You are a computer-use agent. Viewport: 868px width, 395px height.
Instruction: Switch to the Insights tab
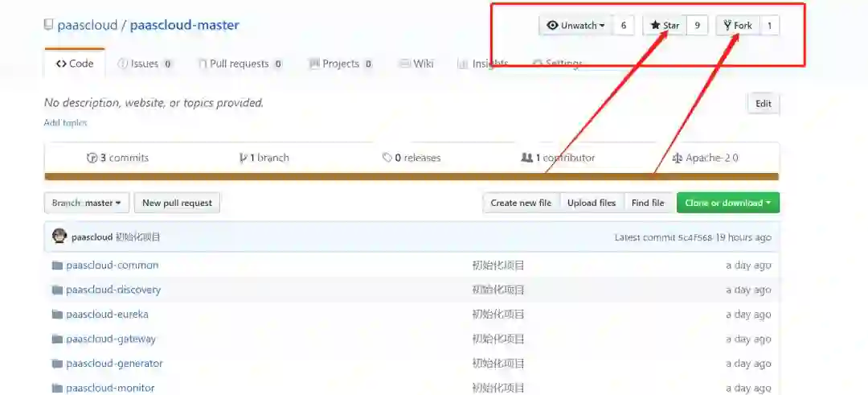tap(483, 64)
